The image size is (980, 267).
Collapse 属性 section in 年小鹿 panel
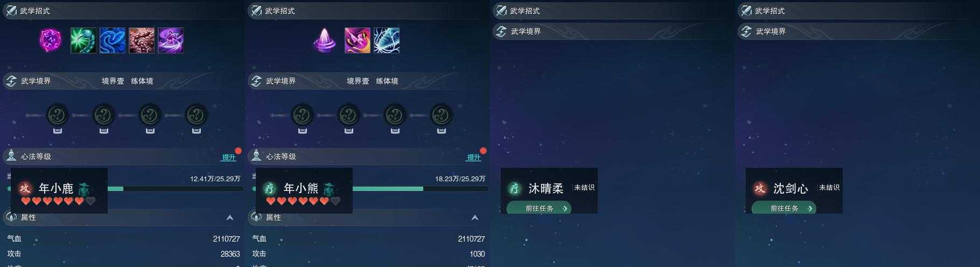[x=230, y=217]
